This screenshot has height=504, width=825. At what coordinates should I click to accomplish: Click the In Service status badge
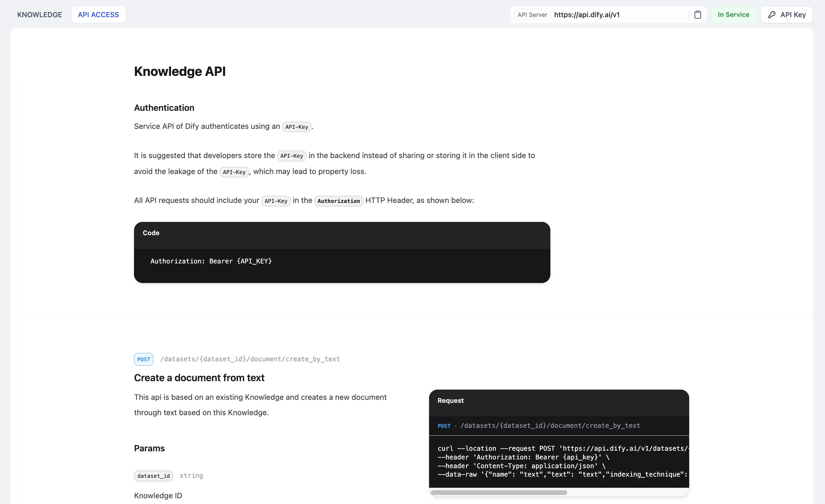pos(733,15)
